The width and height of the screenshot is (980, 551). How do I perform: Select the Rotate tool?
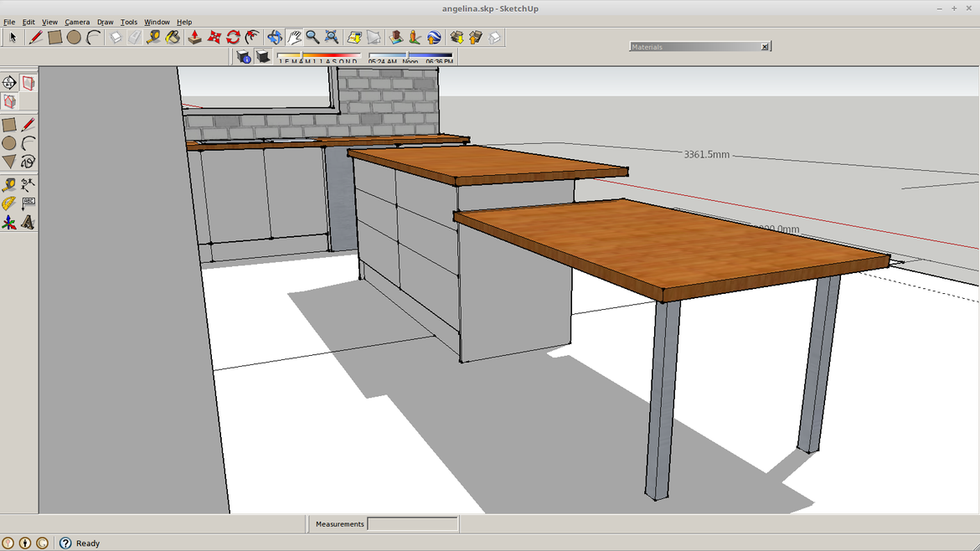tap(233, 37)
